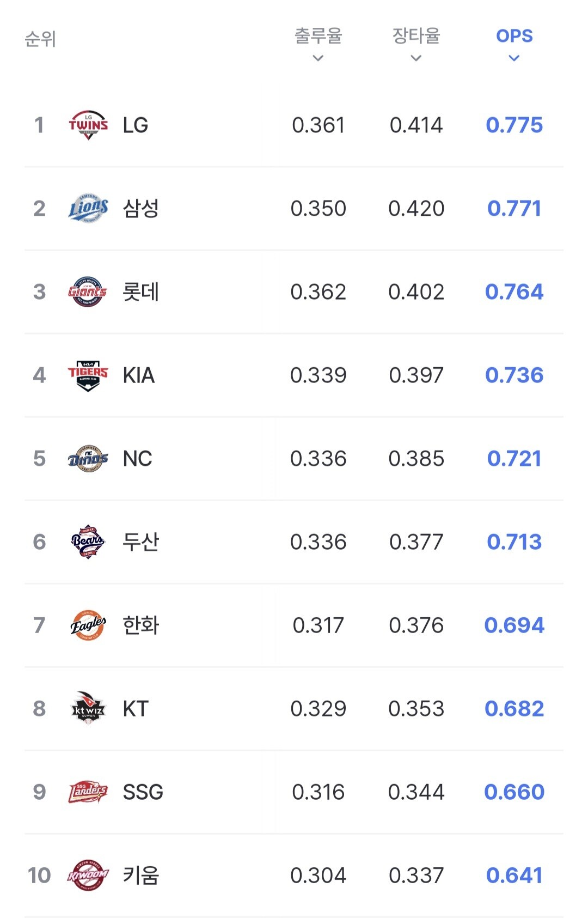The height and width of the screenshot is (918, 588).
Task: Sort by 장타율 column chevron
Action: click(416, 58)
